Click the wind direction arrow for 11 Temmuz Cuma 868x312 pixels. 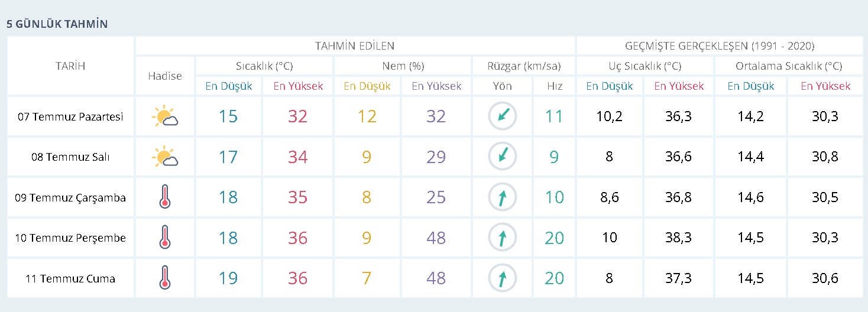[x=502, y=278]
